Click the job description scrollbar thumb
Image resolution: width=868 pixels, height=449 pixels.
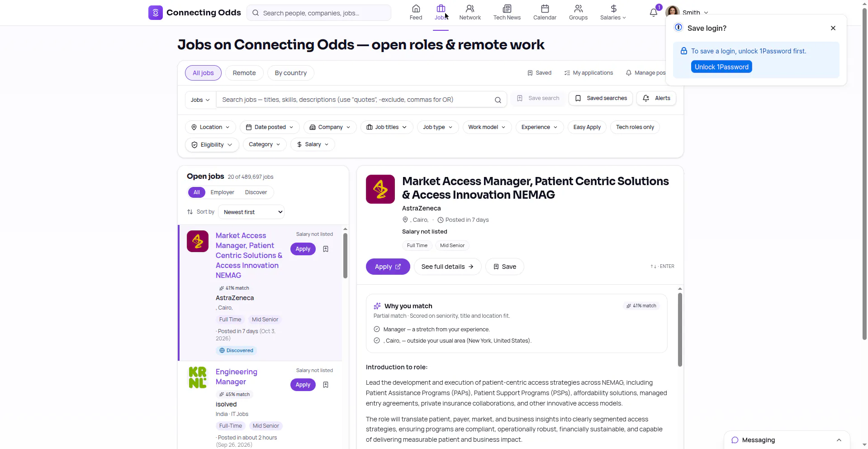click(680, 329)
